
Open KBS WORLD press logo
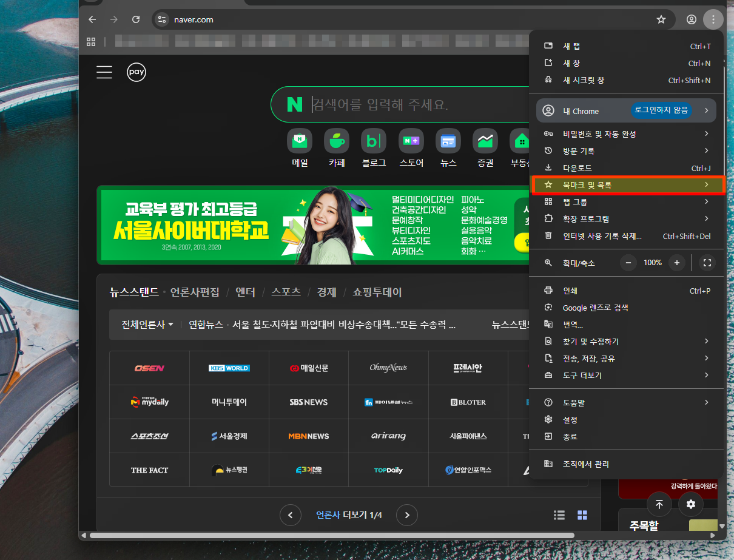229,368
